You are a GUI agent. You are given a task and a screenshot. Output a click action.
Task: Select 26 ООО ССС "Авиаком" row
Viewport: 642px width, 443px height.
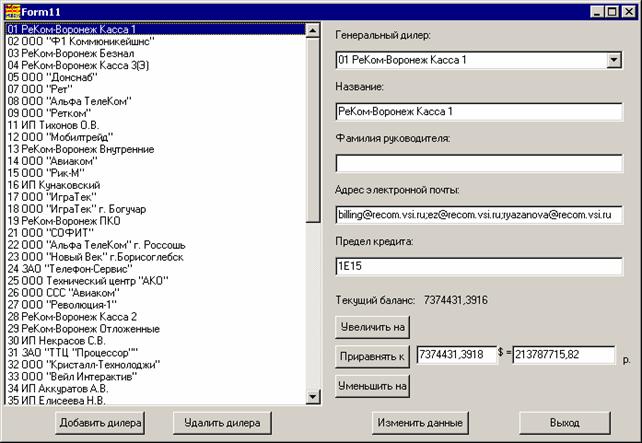[156, 293]
